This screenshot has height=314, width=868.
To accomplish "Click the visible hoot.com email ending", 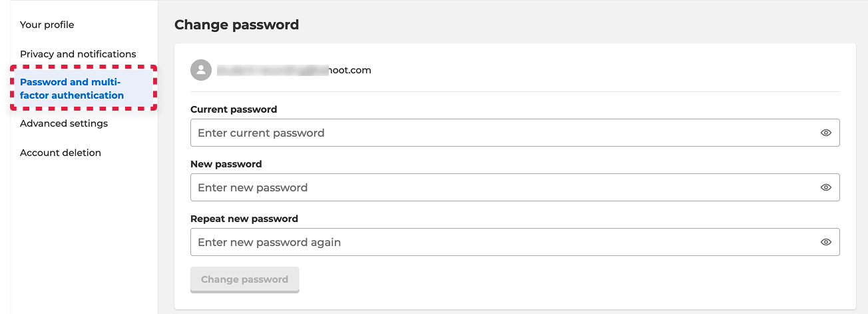I will point(350,70).
